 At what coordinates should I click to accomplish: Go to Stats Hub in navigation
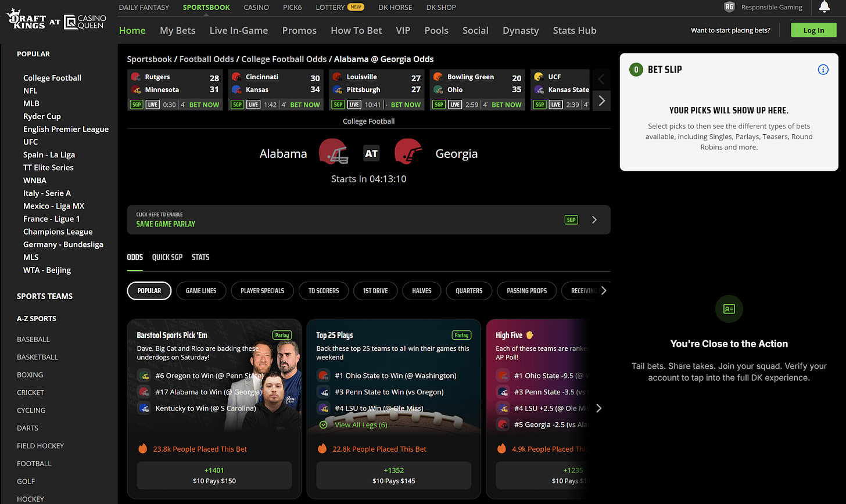click(575, 30)
